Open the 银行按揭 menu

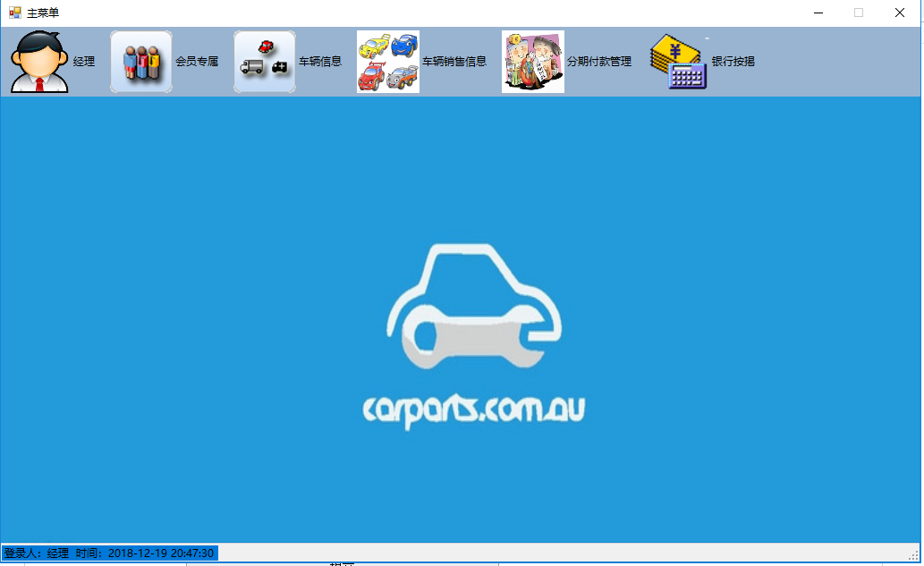pos(733,62)
